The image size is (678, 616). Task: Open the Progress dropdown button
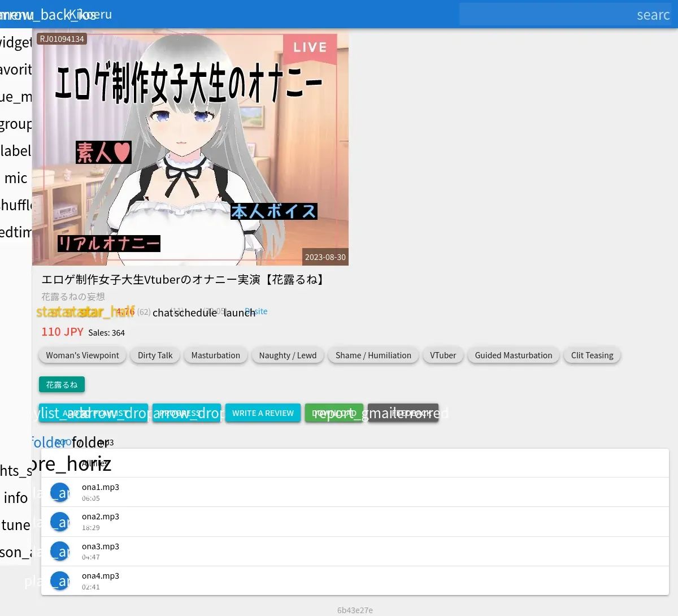186,413
